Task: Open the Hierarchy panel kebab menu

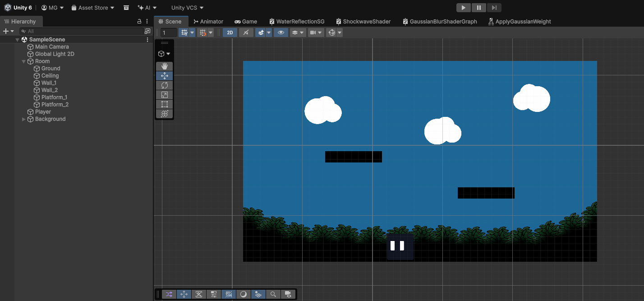Action: [x=147, y=21]
